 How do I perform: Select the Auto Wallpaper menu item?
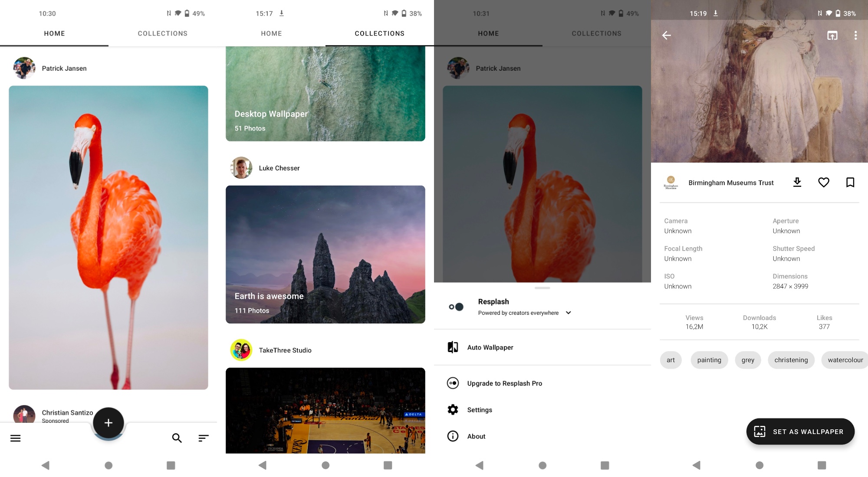point(490,347)
